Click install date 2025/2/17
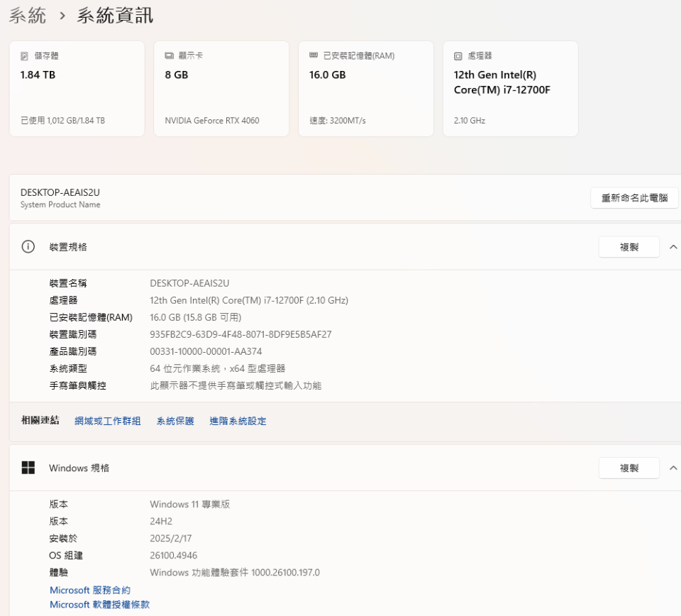This screenshot has width=681, height=616. pyautogui.click(x=171, y=538)
